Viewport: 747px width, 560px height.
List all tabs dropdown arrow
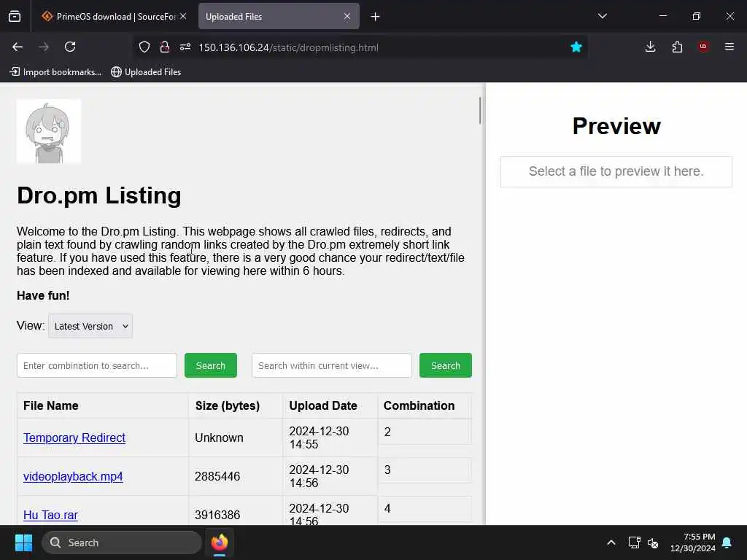click(603, 16)
